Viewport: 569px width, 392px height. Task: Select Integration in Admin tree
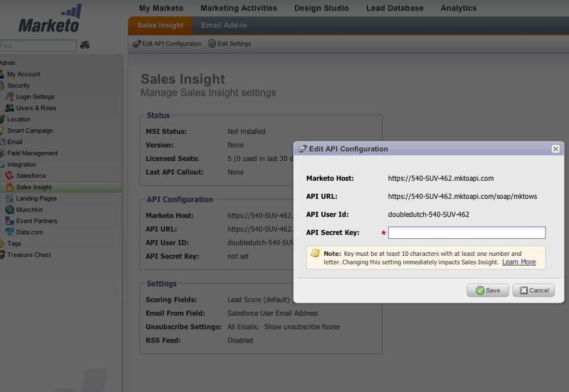click(22, 164)
